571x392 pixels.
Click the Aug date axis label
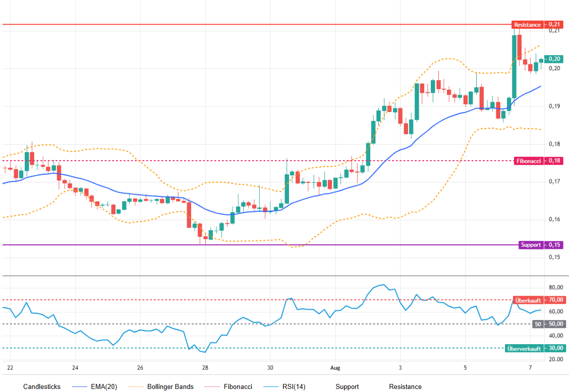click(x=335, y=368)
